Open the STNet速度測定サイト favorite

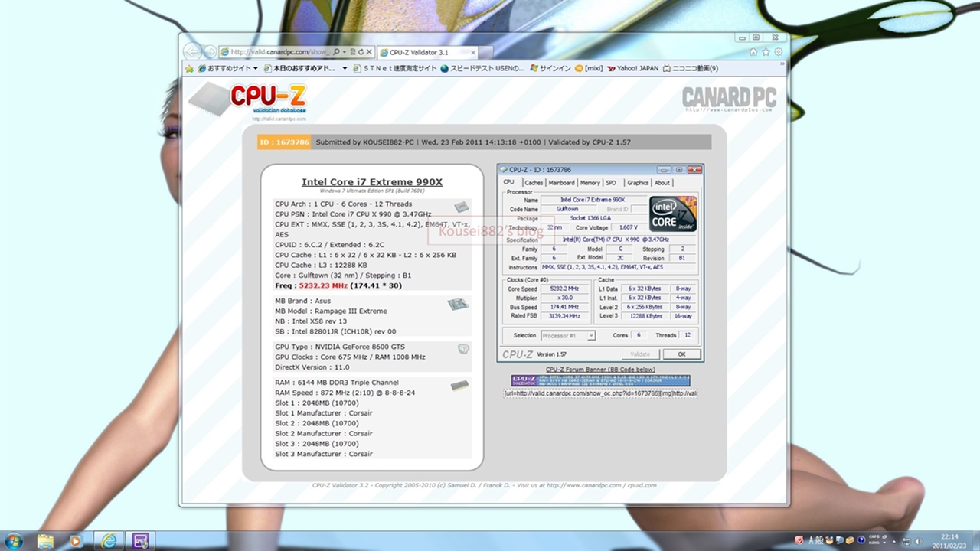[x=395, y=68]
